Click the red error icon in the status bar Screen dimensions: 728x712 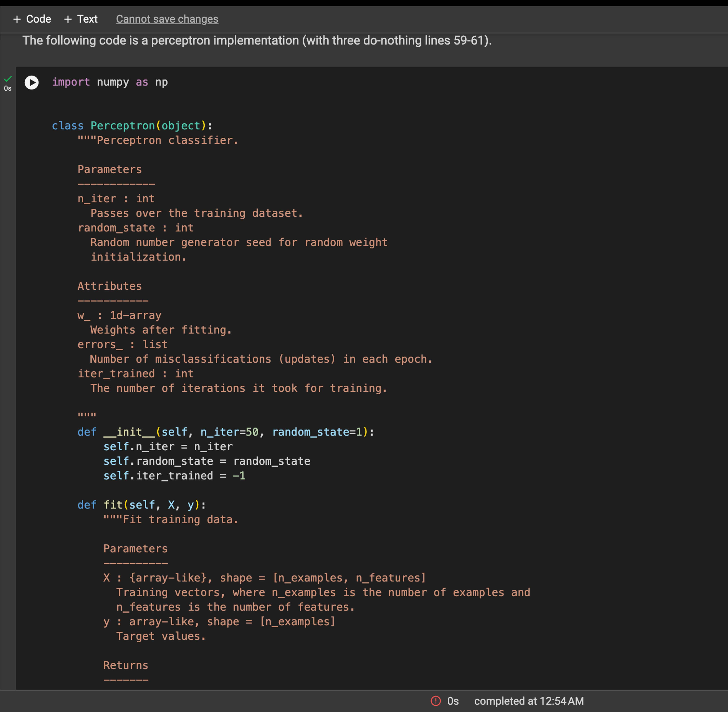pyautogui.click(x=436, y=701)
